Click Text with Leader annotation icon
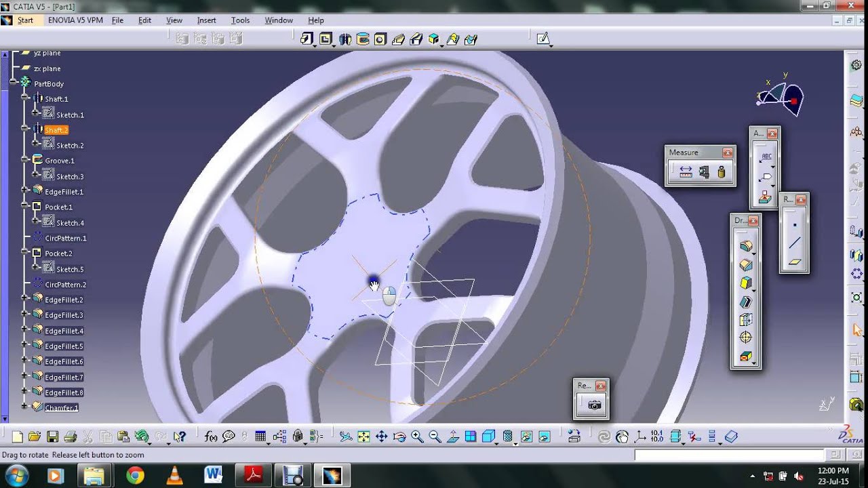This screenshot has width=868, height=488. (x=766, y=157)
